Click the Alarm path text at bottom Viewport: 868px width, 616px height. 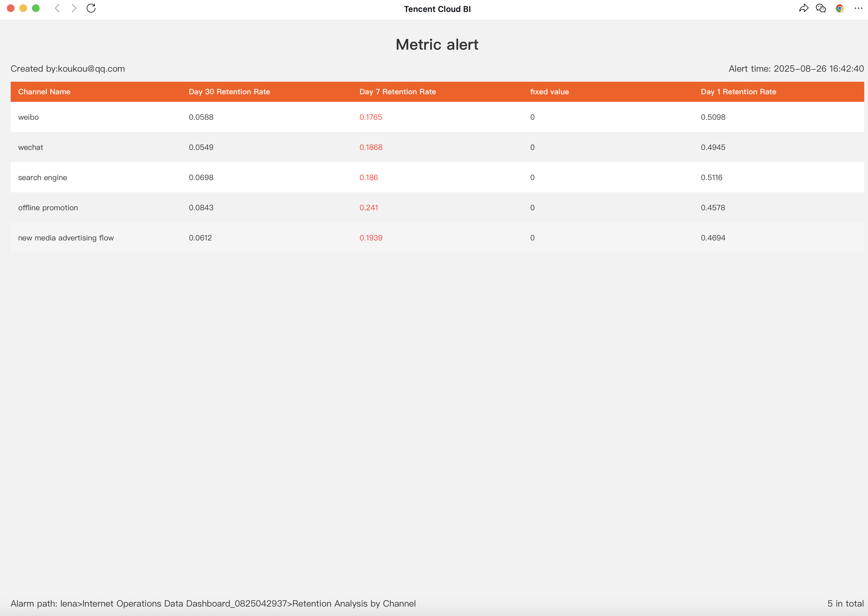click(213, 603)
